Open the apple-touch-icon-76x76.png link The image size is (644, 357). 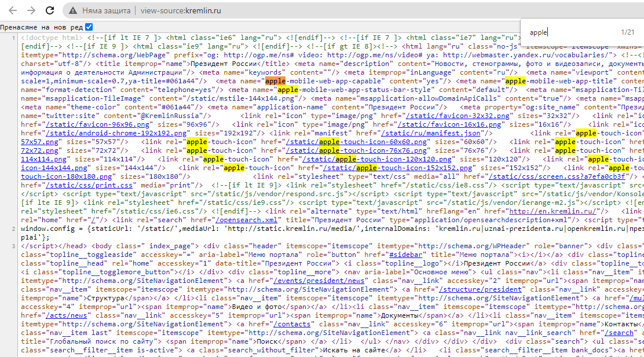click(x=356, y=150)
